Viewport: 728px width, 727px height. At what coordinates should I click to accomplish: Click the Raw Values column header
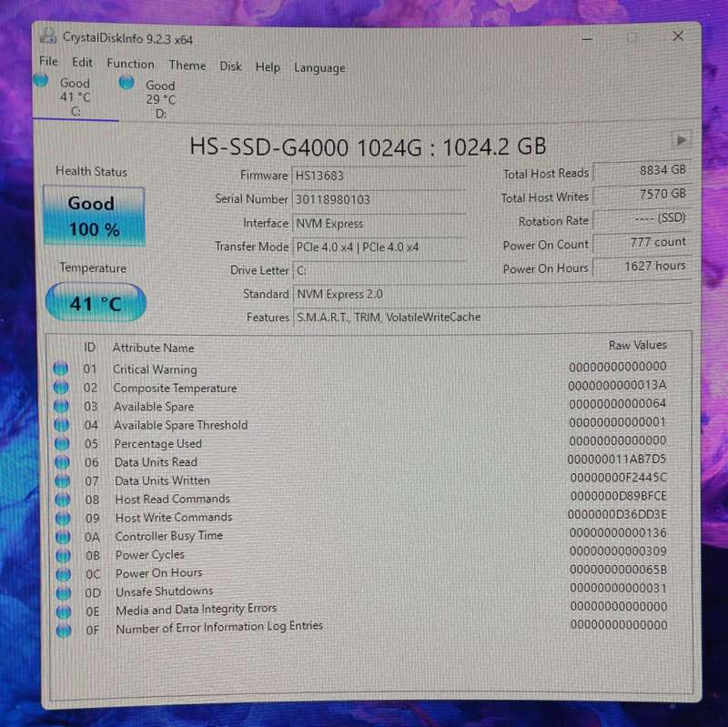[638, 345]
